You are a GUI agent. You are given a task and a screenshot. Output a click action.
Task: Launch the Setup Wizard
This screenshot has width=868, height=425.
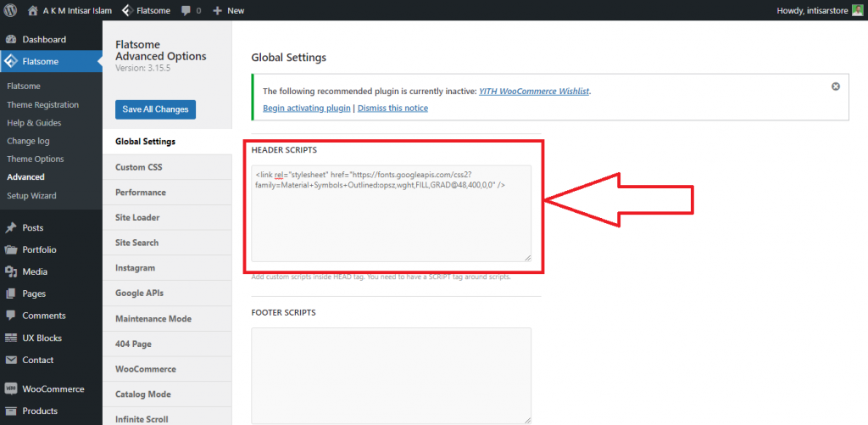click(x=31, y=196)
